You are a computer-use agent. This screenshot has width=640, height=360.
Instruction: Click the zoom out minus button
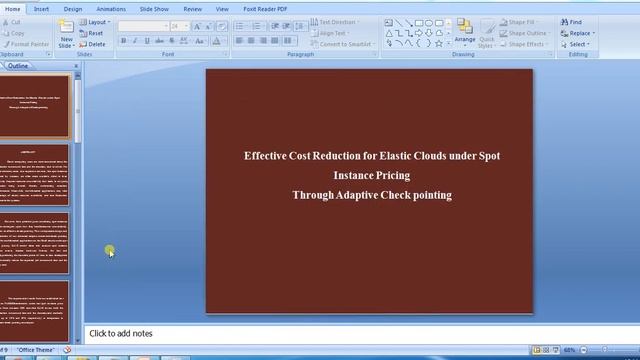584,350
